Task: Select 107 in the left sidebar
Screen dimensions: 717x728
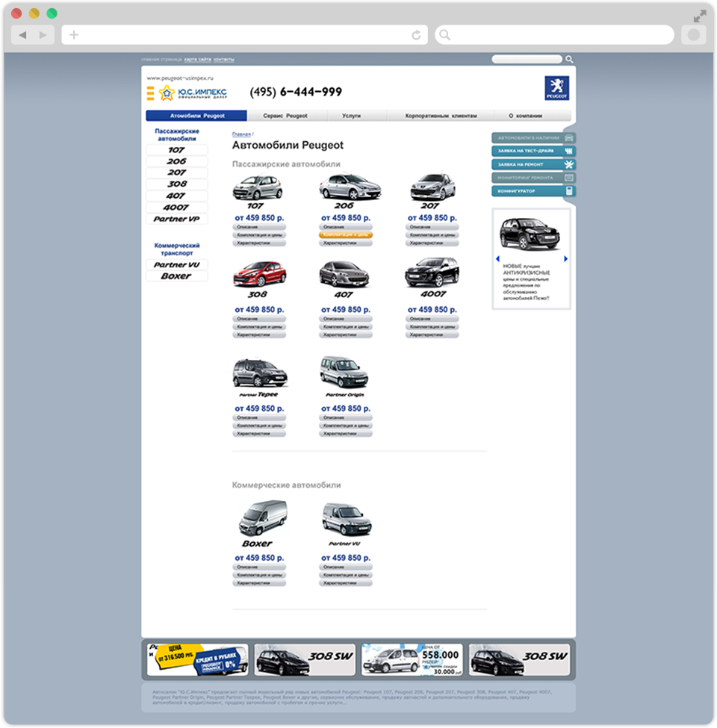Action: [176, 150]
